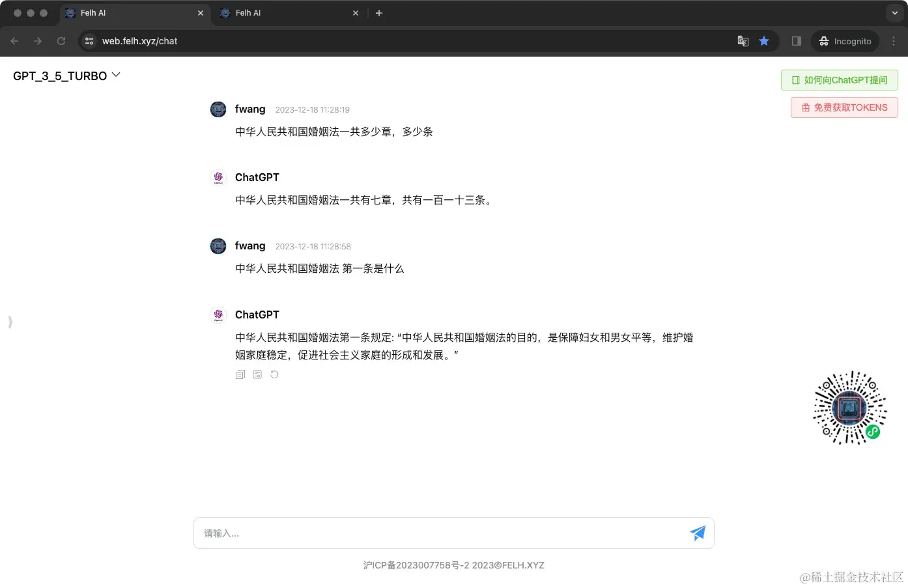Image resolution: width=908 pixels, height=588 pixels.
Task: Open a new browser tab
Action: (x=379, y=12)
